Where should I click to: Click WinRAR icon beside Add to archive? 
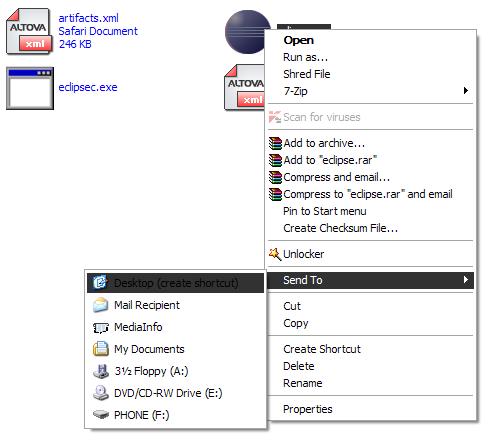point(275,143)
